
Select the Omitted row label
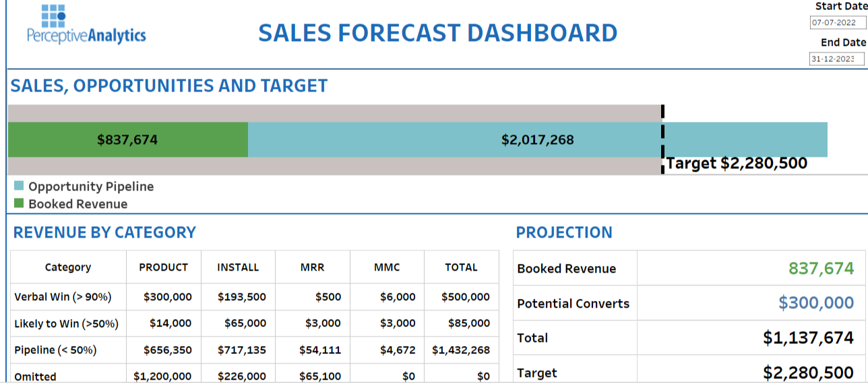point(35,376)
